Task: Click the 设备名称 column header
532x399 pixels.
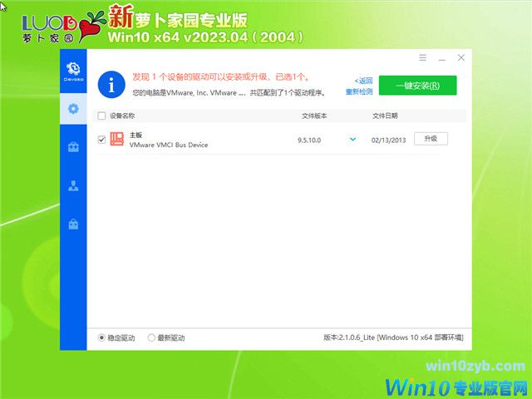Action: coord(122,116)
